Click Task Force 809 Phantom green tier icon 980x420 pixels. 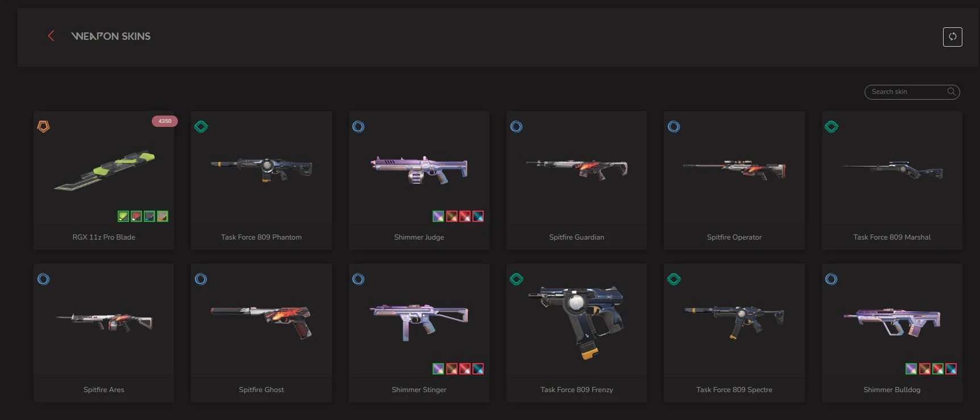pos(201,126)
